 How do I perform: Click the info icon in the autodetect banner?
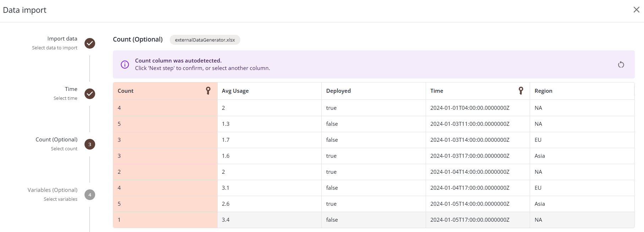point(125,65)
